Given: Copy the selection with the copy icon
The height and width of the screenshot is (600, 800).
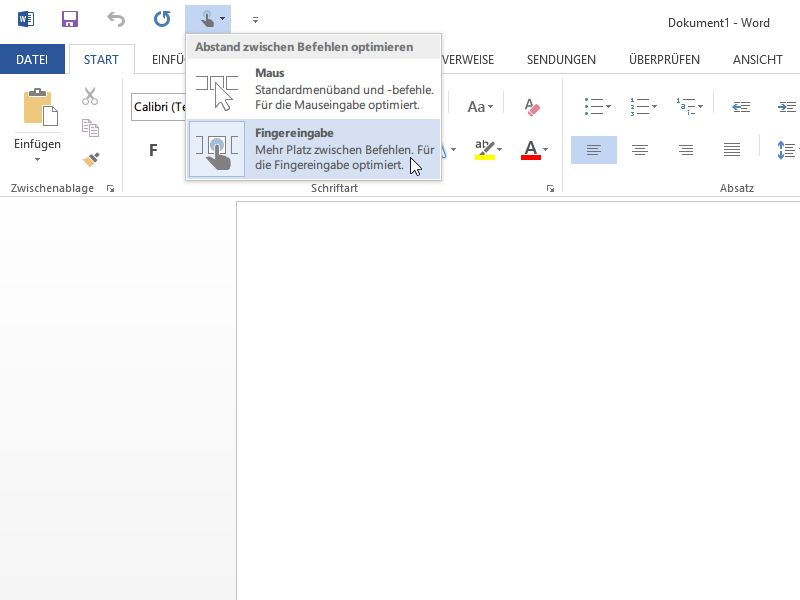Looking at the screenshot, I should coord(90,128).
